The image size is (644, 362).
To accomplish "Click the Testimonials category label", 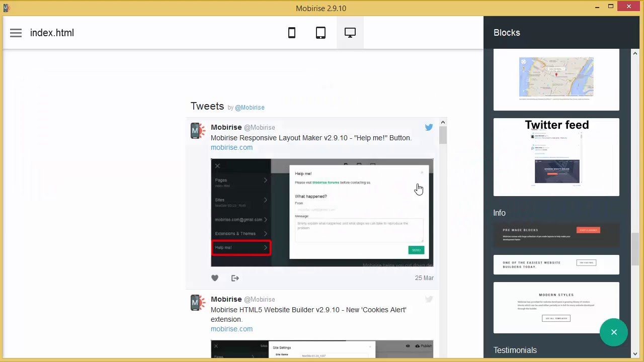I will point(515,350).
